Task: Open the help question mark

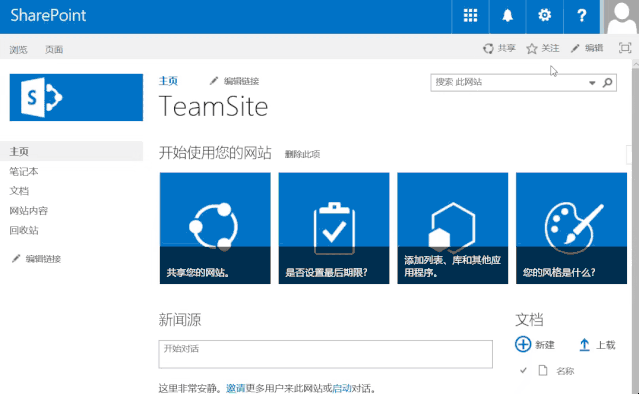Action: (x=582, y=16)
